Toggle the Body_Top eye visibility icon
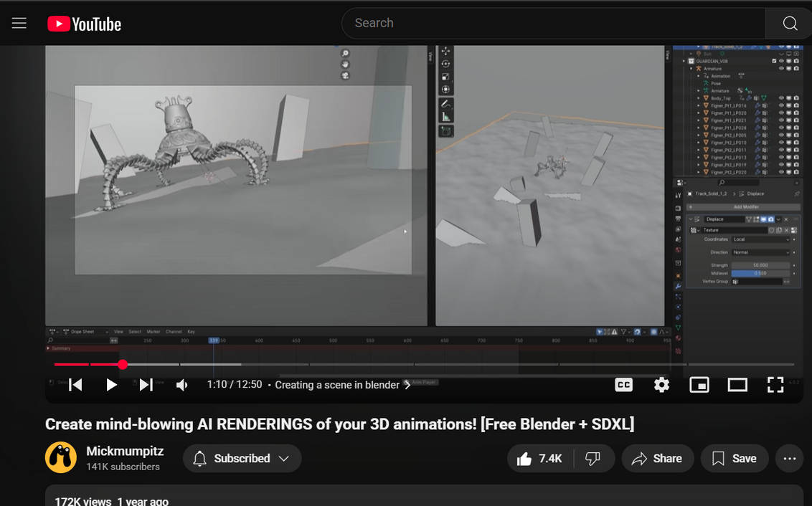812x506 pixels. (x=781, y=97)
